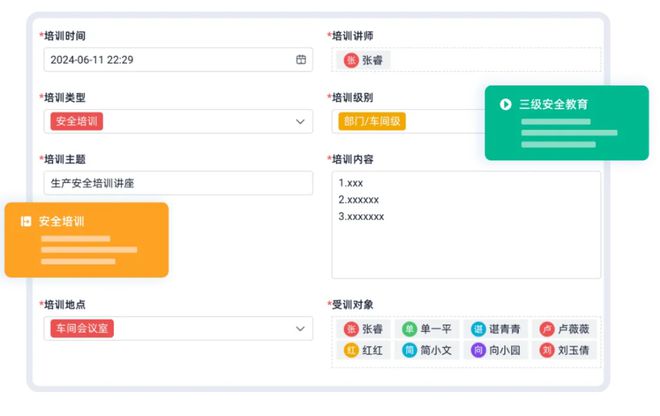Screen dimensions: 660x416
Task: Click red avatar of 卢薇薇
Action: tap(547, 329)
